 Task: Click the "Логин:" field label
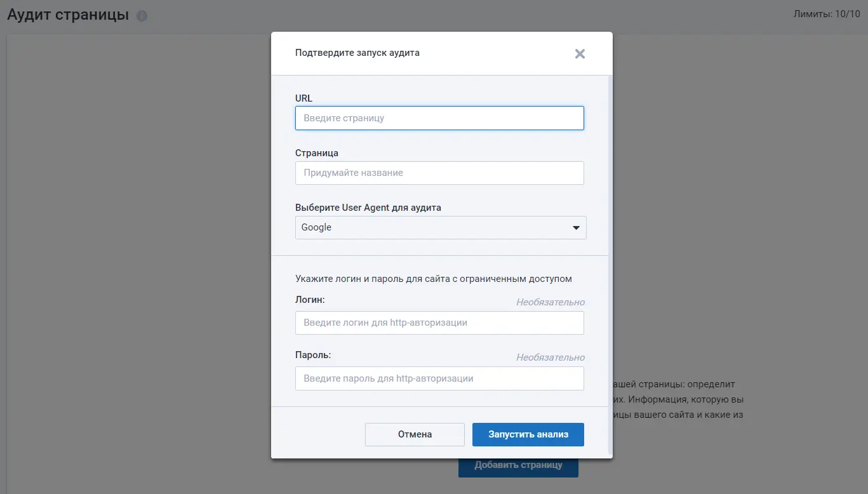tap(310, 299)
